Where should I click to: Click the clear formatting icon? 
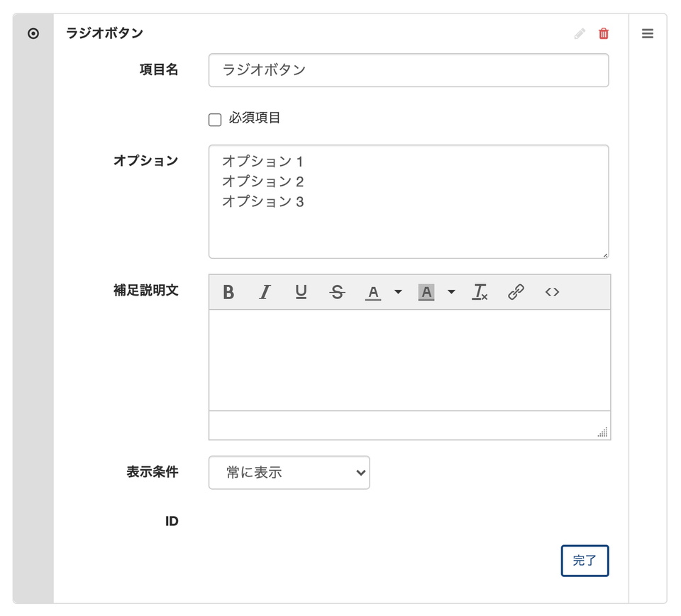480,292
